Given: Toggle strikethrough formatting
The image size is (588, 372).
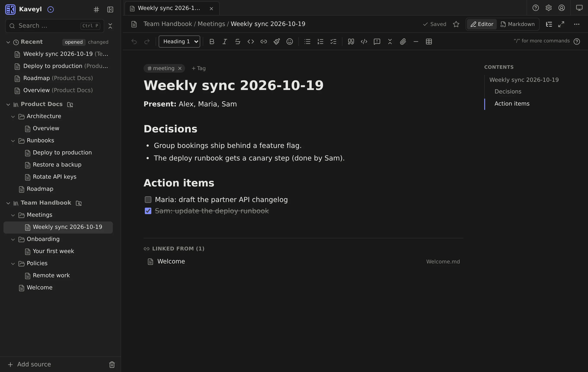Looking at the screenshot, I should point(238,42).
